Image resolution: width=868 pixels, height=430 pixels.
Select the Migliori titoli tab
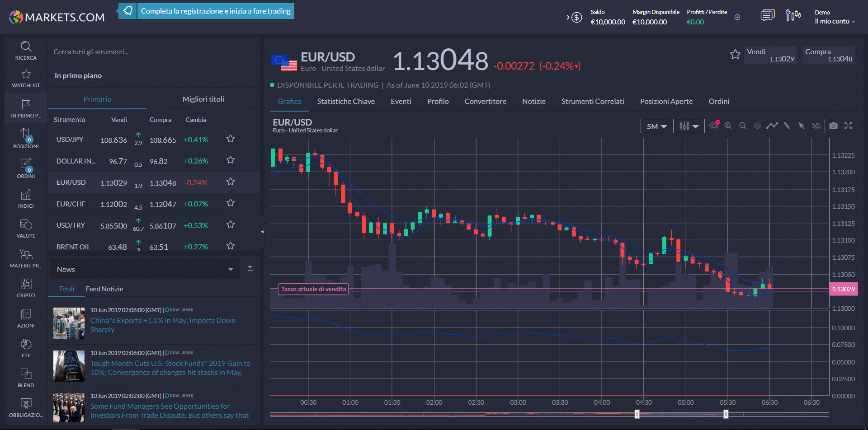tap(203, 99)
